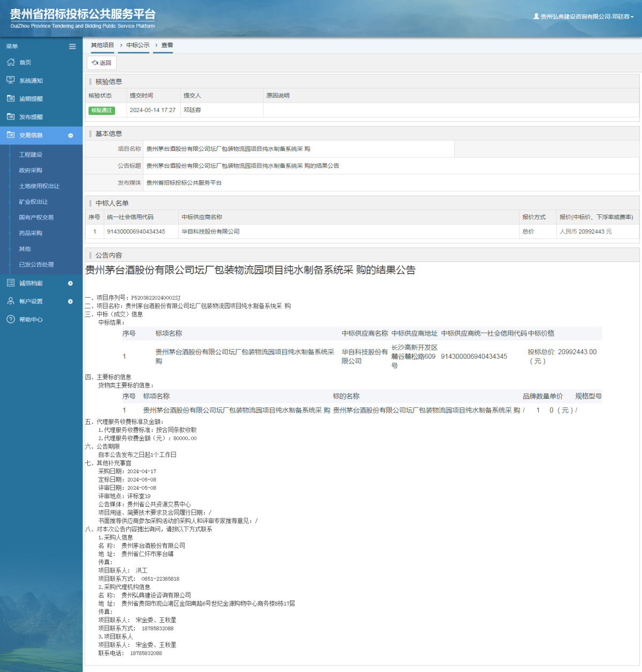Open 政府采购 submenu item
Image resolution: width=642 pixels, height=672 pixels.
[30, 170]
